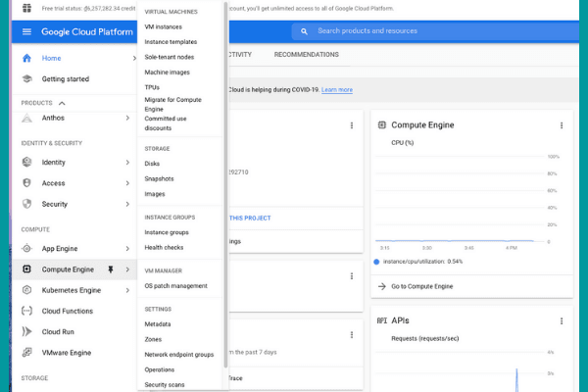Click the Google Cloud Platform title
Viewport: 588px width, 392px height.
click(x=87, y=32)
